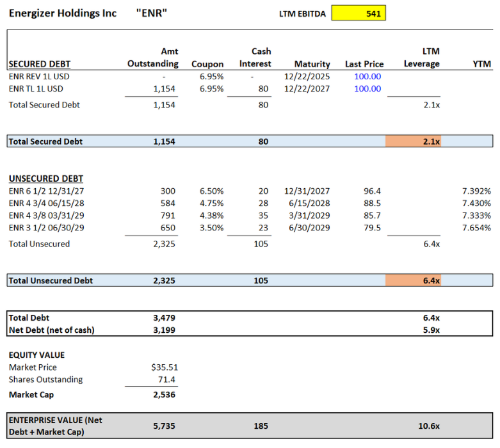Click the 4.38% coupon cell
This screenshot has width=500, height=448.
(x=211, y=216)
